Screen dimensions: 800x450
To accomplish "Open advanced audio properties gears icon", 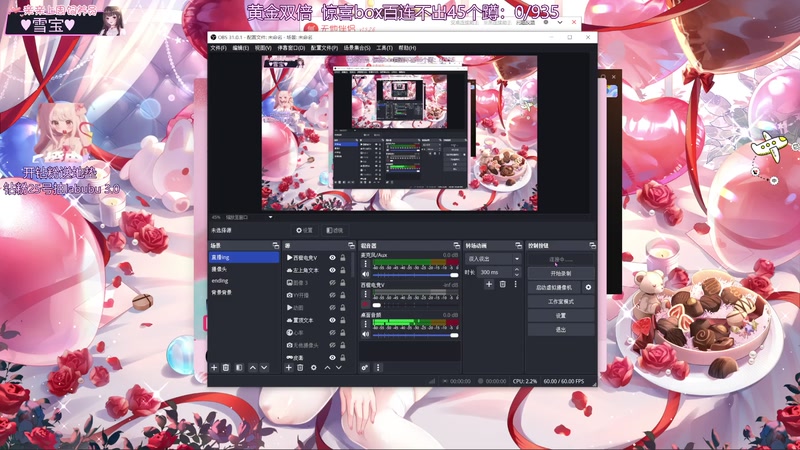I will pos(365,367).
